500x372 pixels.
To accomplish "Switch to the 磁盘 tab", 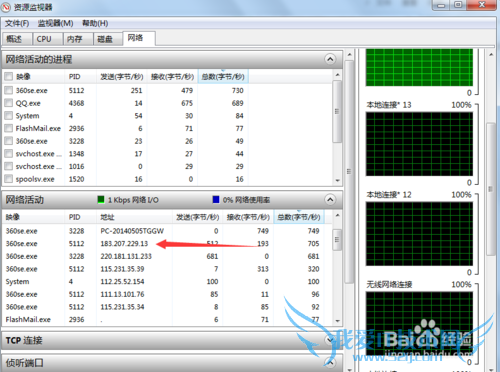I will 108,39.
